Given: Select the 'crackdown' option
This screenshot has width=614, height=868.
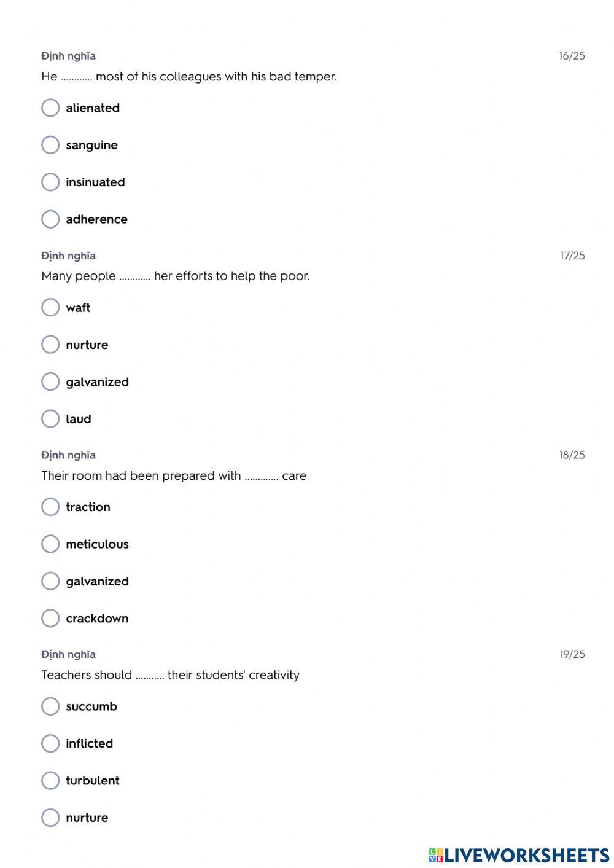Looking at the screenshot, I should (50, 618).
